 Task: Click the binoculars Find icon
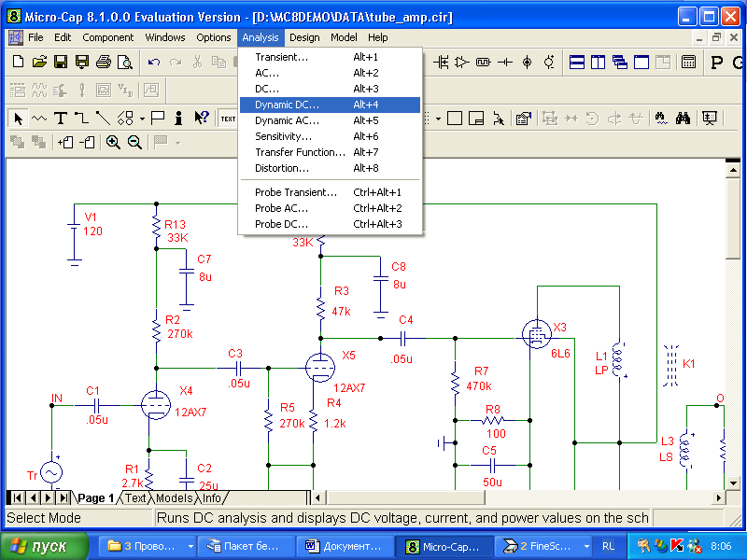click(x=683, y=119)
